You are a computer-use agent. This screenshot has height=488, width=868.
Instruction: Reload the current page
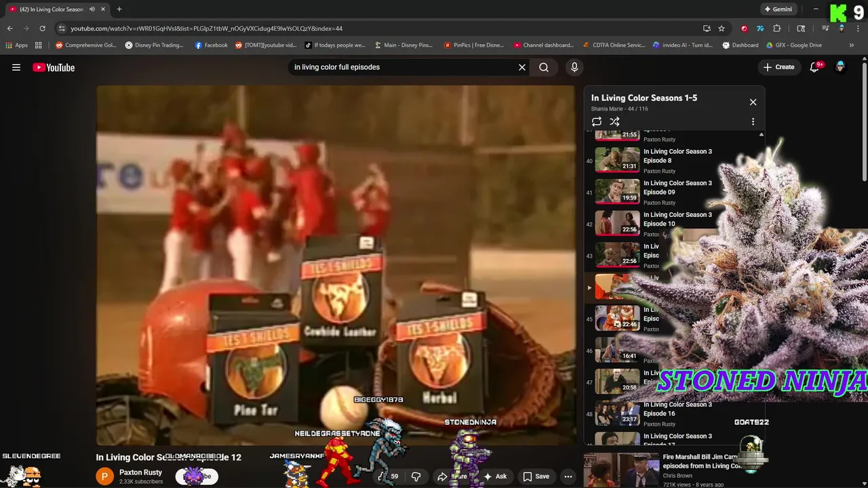point(42,28)
